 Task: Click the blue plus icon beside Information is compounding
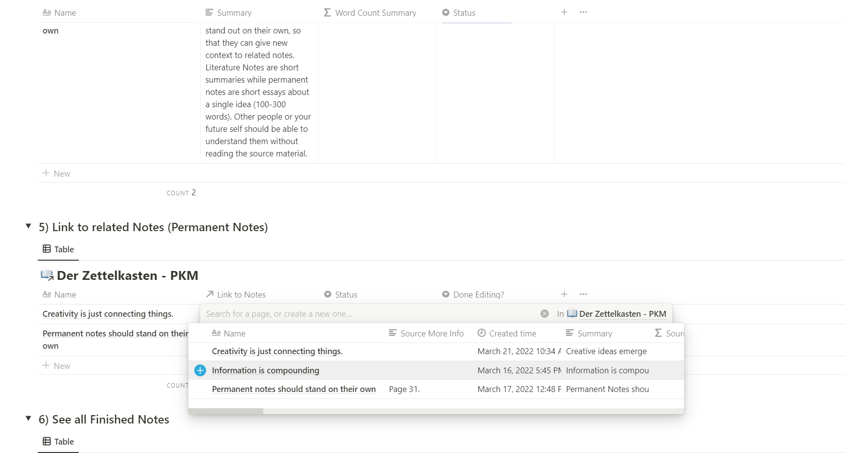tap(200, 370)
